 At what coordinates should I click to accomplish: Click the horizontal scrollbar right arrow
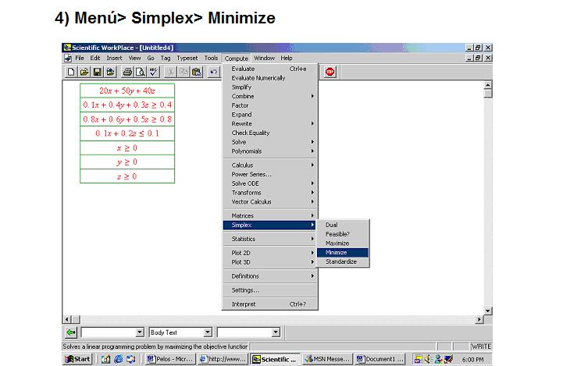[x=479, y=319]
